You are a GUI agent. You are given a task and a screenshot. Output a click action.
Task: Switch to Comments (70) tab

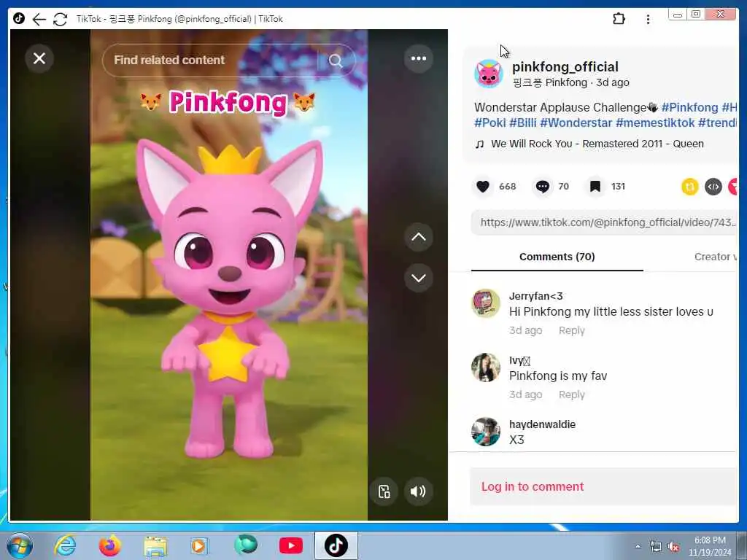click(x=557, y=257)
